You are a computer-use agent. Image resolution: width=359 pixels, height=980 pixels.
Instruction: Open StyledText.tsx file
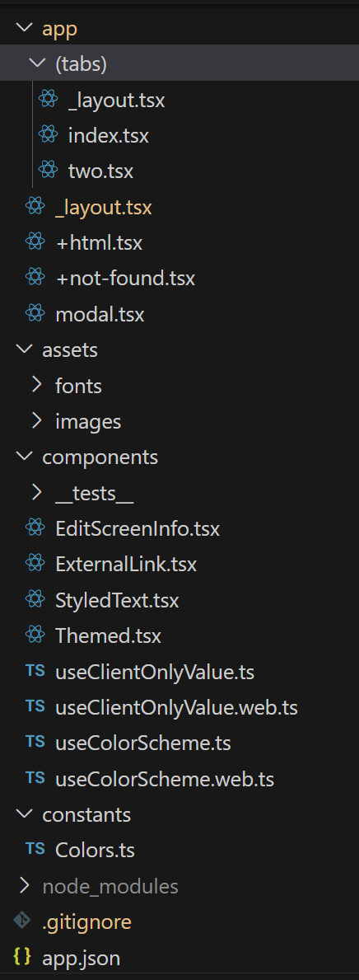pyautogui.click(x=118, y=601)
